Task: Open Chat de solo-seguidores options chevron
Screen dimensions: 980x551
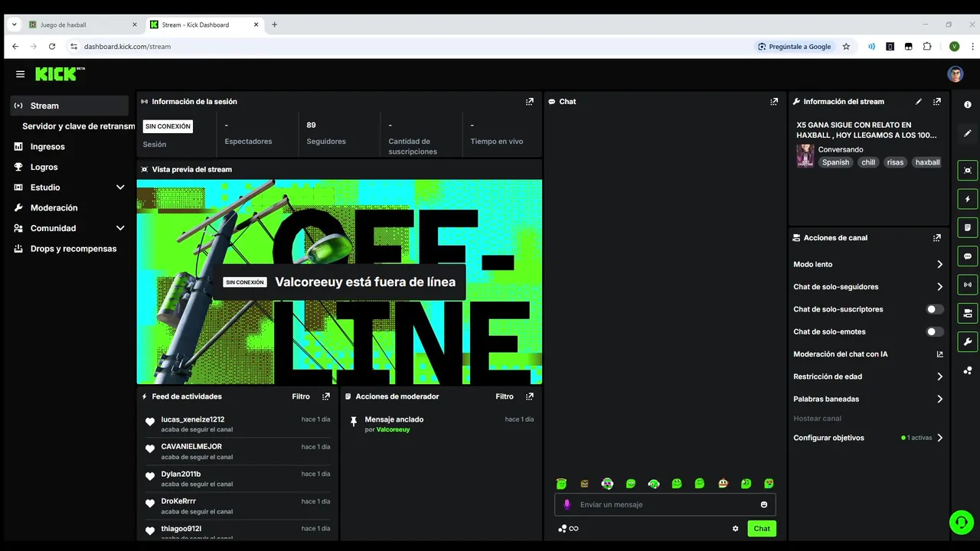Action: (939, 287)
